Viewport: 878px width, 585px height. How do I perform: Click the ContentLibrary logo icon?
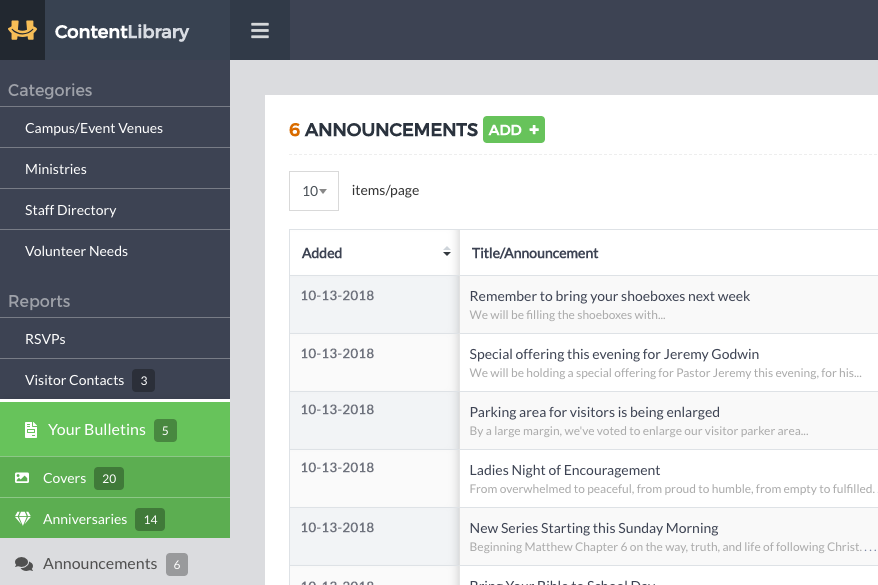click(22, 30)
